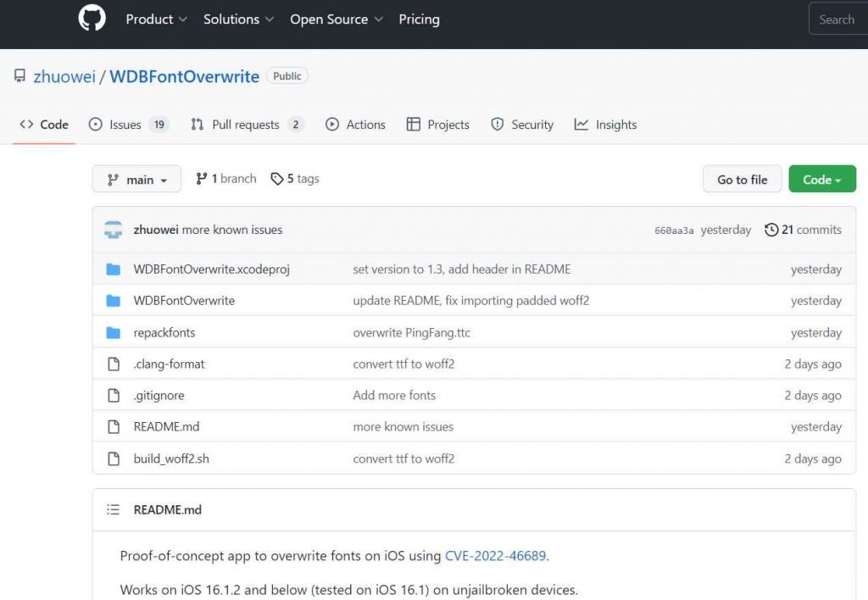View the Security tab
This screenshot has height=600, width=868.
pyautogui.click(x=522, y=125)
